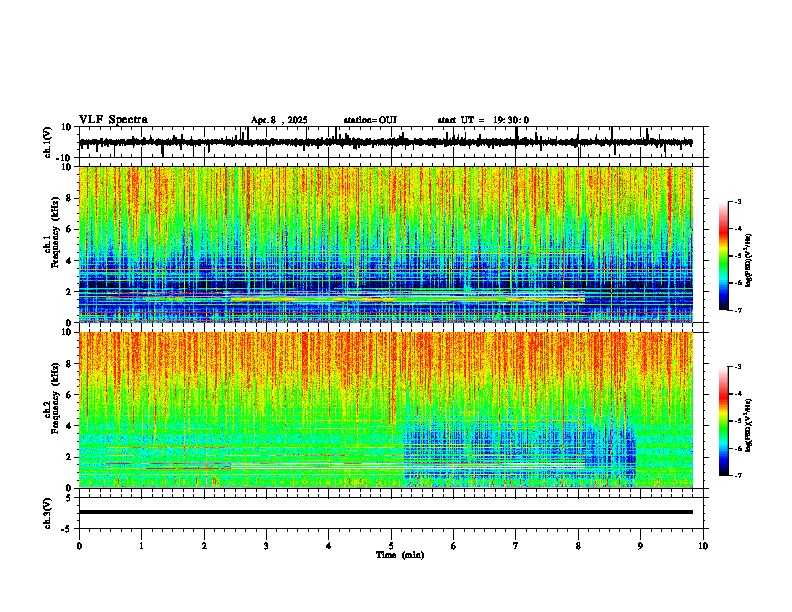Viewport: 792px width, 612px height.
Task: Click the time axis tick label "5"
Action: (391, 546)
